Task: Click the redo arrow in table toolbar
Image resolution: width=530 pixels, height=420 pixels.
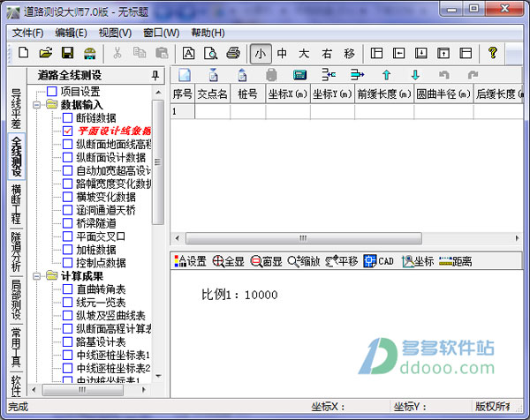Action: 473,75
